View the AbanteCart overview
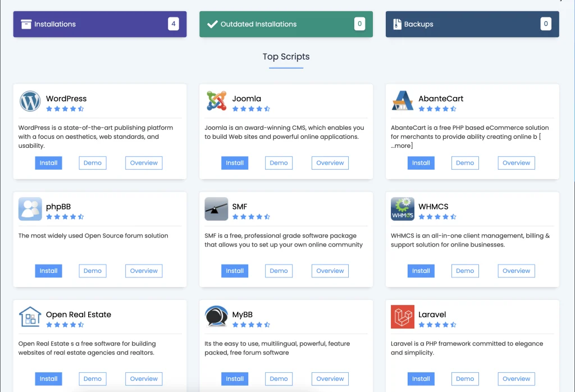The height and width of the screenshot is (392, 575). pos(517,163)
